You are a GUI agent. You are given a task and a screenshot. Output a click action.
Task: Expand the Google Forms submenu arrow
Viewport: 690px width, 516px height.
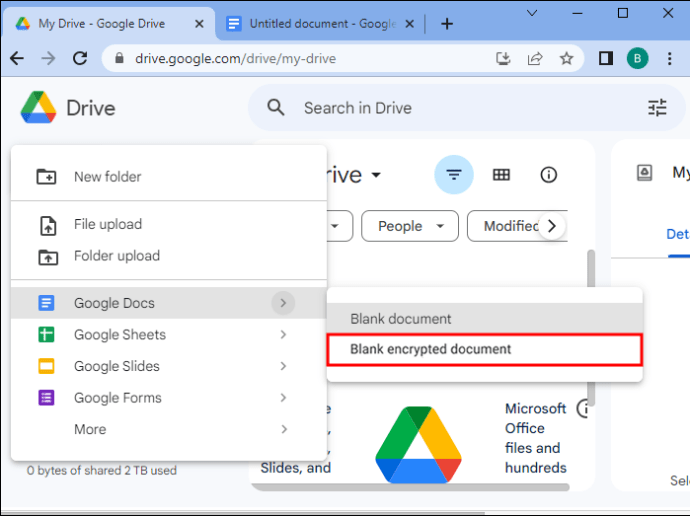point(283,398)
